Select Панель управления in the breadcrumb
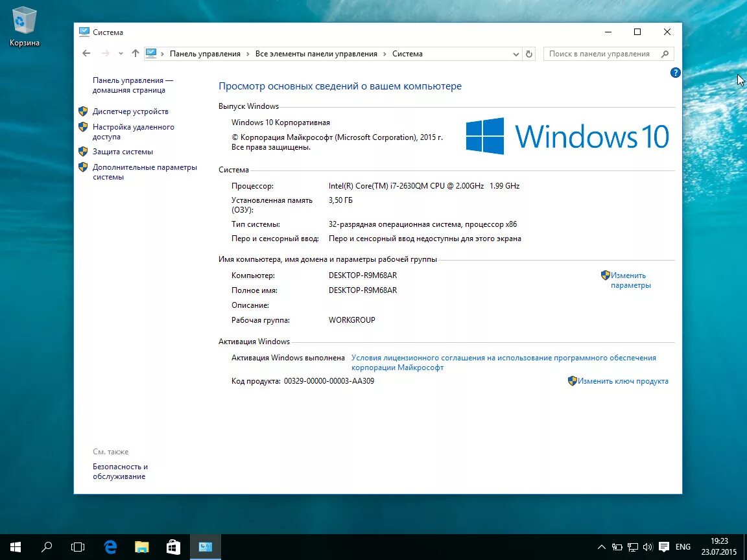 205,54
